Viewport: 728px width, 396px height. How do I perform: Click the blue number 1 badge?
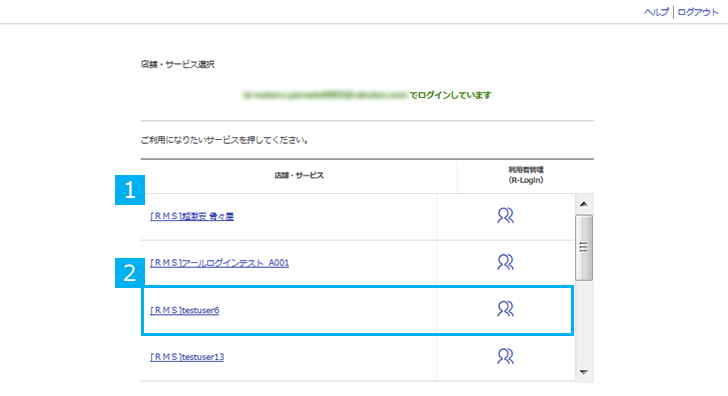[130, 190]
